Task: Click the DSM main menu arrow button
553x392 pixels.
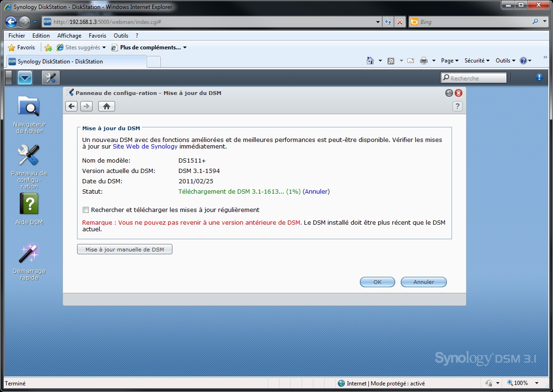Action: [x=25, y=78]
